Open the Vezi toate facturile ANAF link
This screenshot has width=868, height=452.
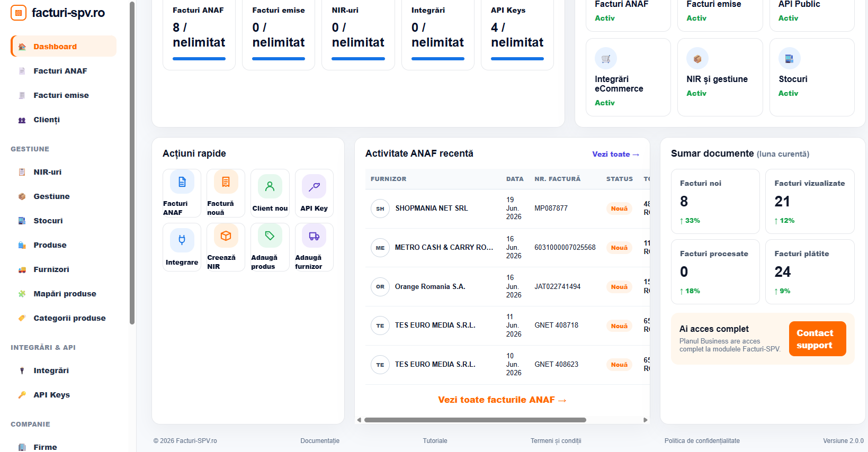502,400
